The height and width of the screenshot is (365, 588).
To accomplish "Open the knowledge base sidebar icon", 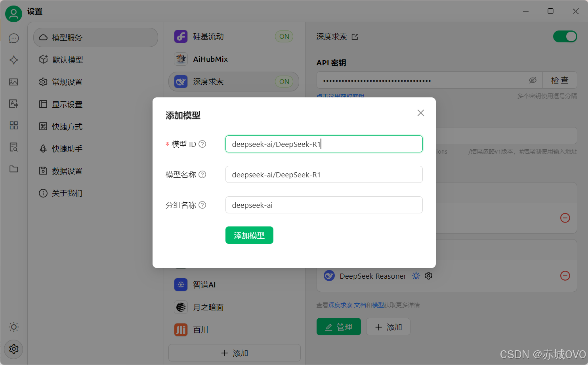I will coord(14,147).
